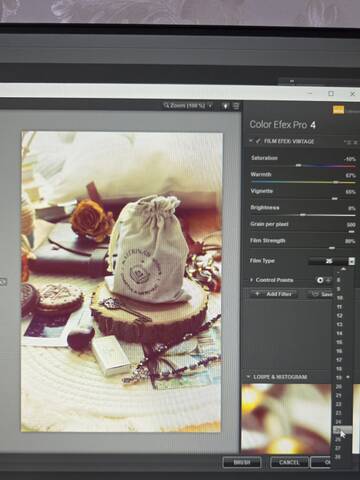Pick film type 24 in the list

click(339, 422)
